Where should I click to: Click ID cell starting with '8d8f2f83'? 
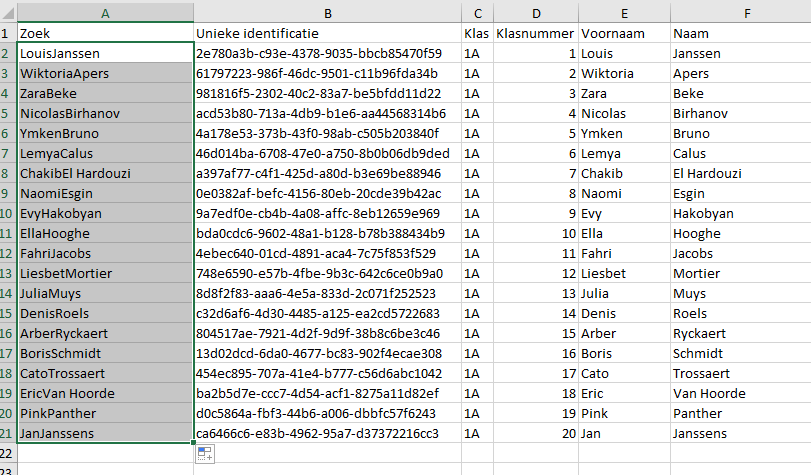click(327, 293)
